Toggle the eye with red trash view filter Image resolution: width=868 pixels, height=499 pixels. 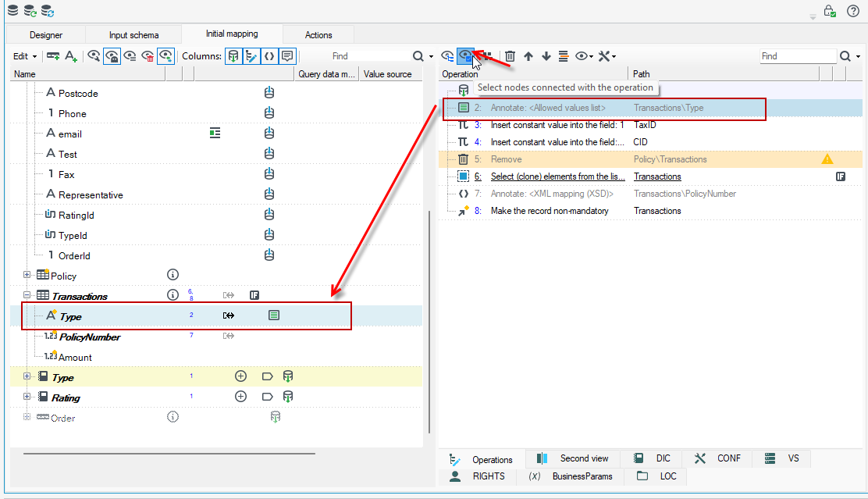[148, 56]
